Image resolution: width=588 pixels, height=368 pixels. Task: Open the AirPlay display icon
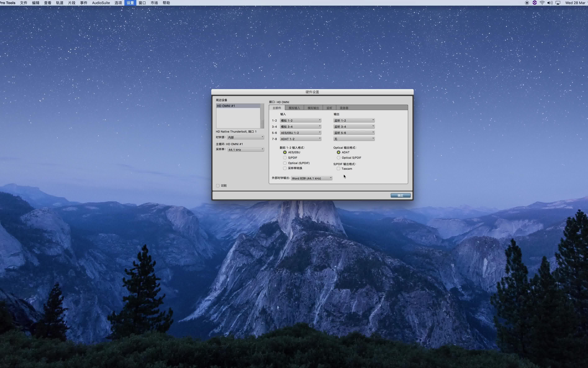click(558, 3)
